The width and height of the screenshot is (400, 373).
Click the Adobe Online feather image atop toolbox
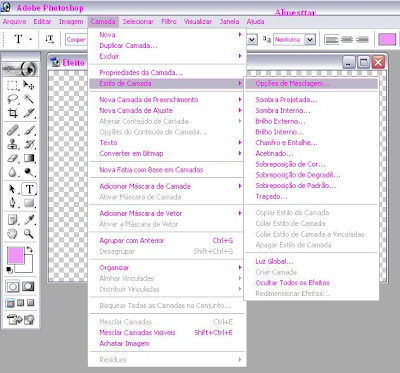pos(21,69)
